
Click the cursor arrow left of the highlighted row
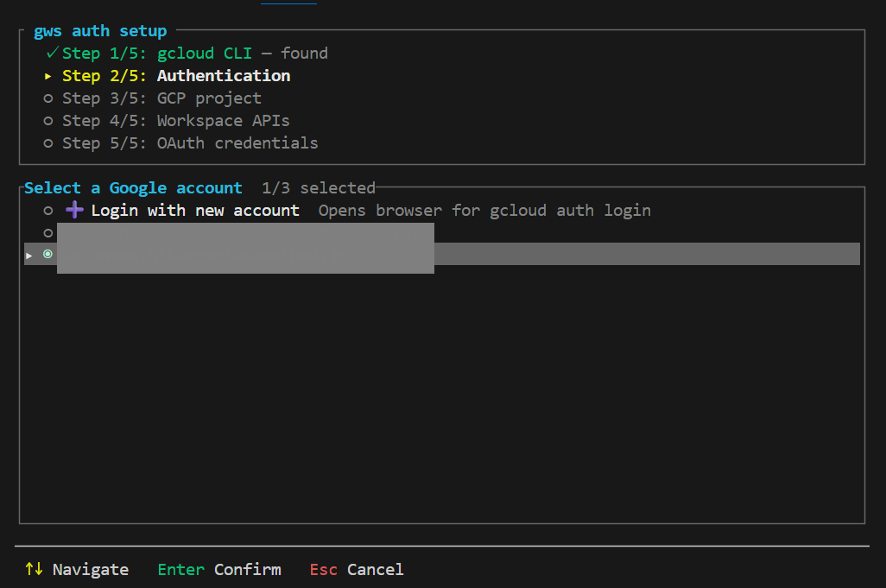pos(30,255)
